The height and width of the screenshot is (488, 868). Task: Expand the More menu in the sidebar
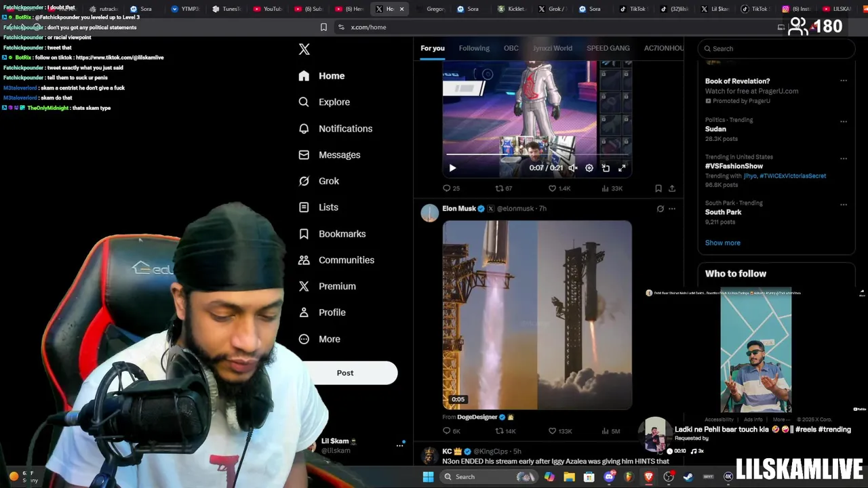tap(320, 339)
